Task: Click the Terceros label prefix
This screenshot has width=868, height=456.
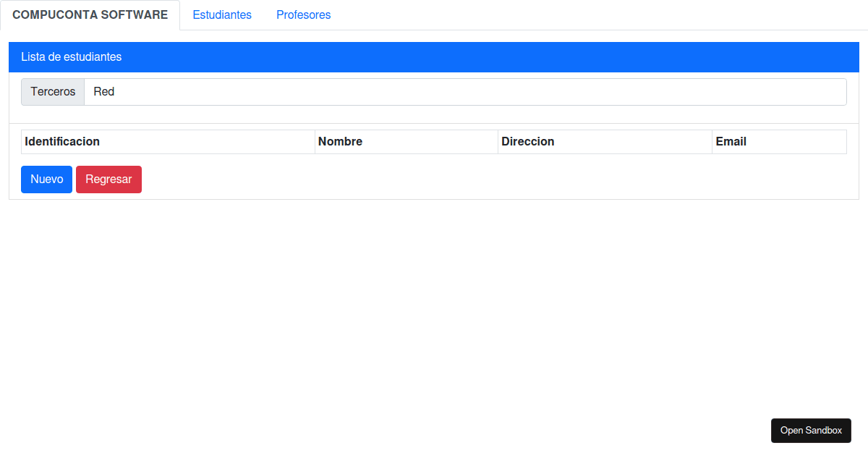Action: tap(52, 91)
